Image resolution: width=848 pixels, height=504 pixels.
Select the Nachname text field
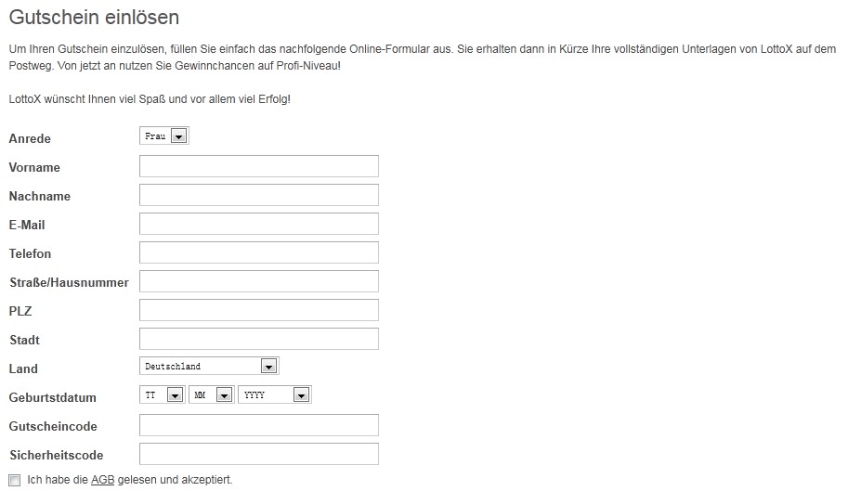point(259,195)
